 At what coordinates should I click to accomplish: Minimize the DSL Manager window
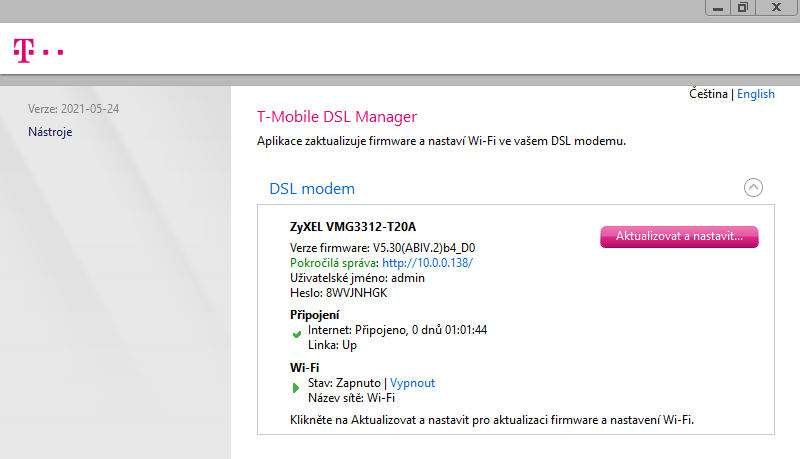click(x=718, y=8)
